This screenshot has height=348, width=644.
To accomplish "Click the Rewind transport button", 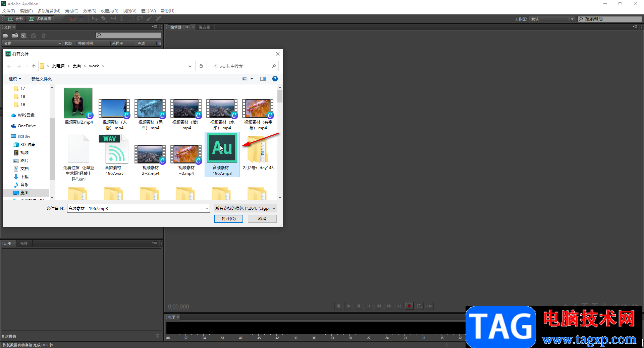I will coord(379,306).
